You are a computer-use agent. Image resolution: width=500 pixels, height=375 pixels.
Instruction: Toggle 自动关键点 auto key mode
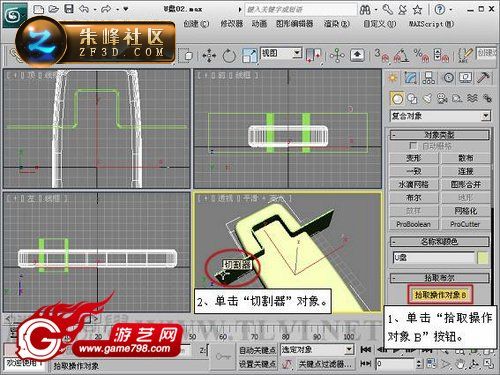(257, 350)
